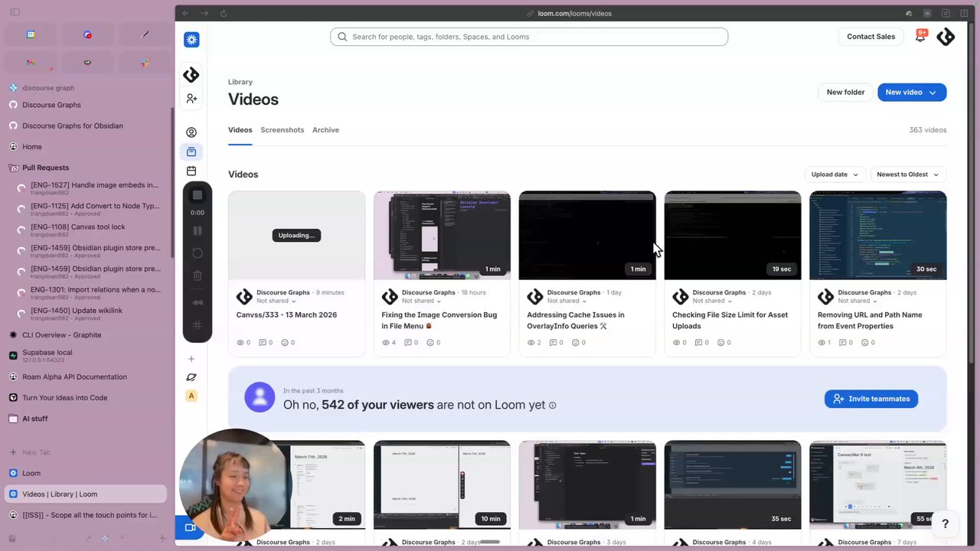
Task: Switch to the Videos tab
Action: click(240, 130)
